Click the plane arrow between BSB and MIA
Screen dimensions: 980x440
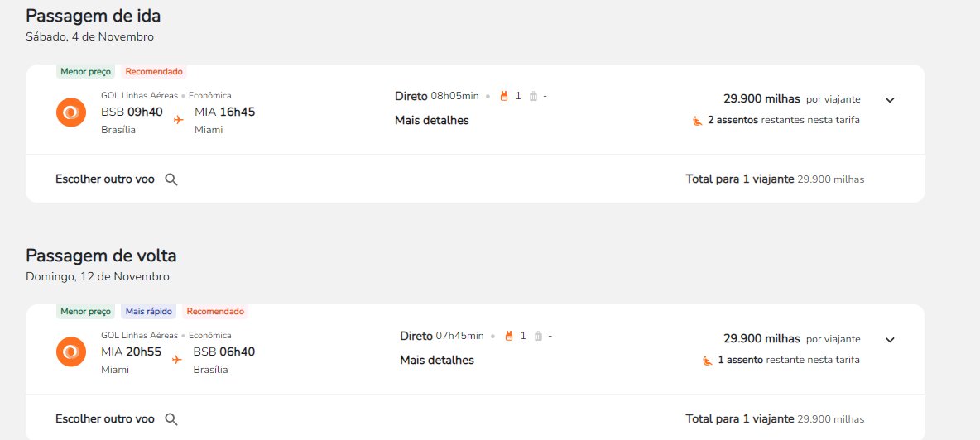(x=179, y=120)
